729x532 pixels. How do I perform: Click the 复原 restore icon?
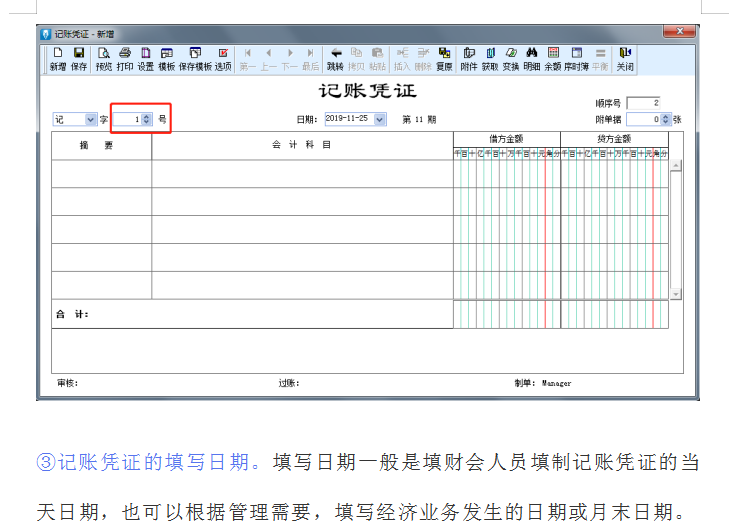tap(444, 59)
